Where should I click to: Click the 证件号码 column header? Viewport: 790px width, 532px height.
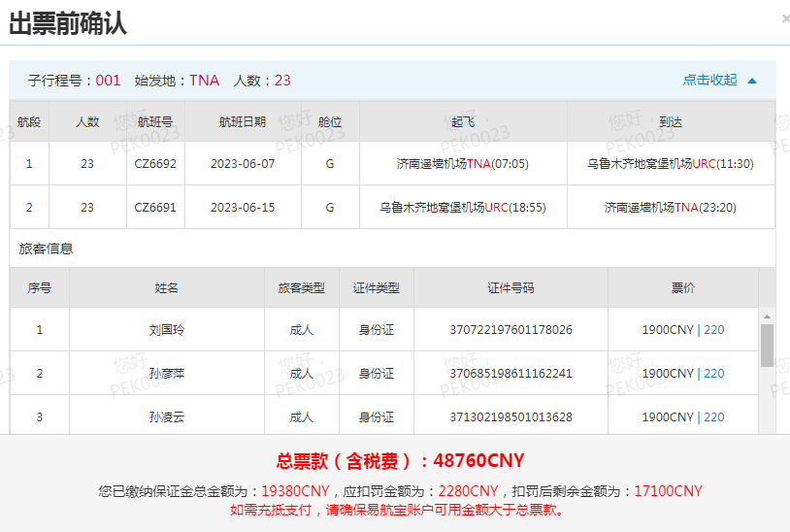[x=510, y=288]
